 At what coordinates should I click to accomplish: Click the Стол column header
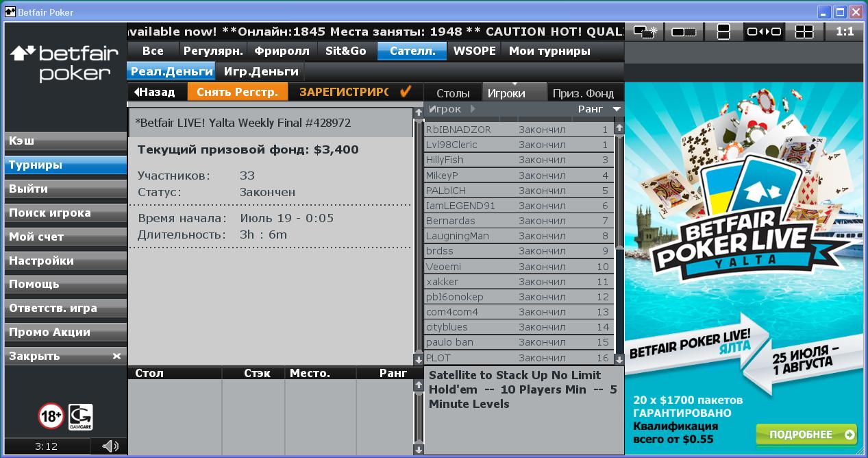[x=149, y=374]
